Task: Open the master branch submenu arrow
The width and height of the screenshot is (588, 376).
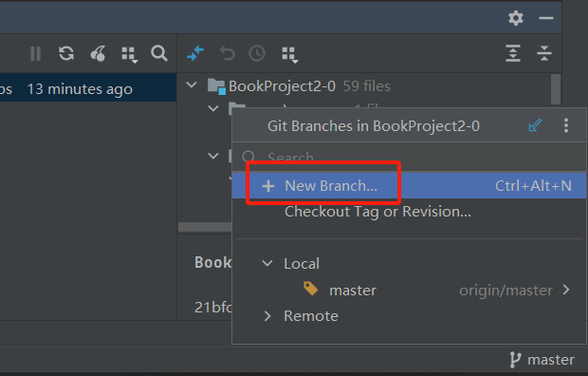Action: (566, 290)
